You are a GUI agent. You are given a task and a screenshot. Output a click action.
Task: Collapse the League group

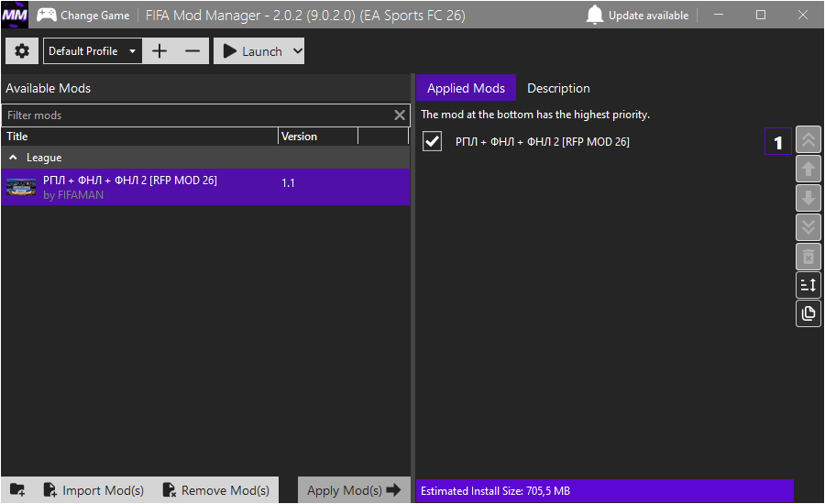[x=13, y=158]
